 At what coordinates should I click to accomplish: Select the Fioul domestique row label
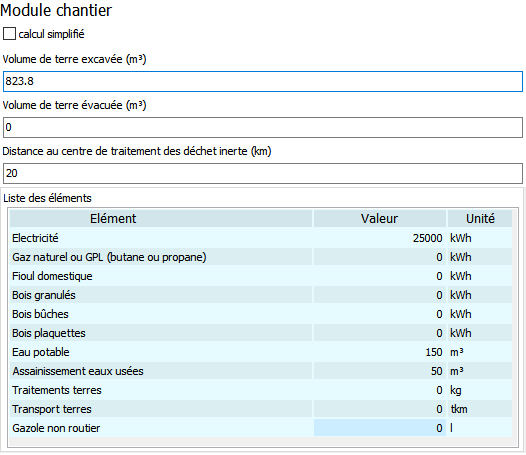[52, 276]
